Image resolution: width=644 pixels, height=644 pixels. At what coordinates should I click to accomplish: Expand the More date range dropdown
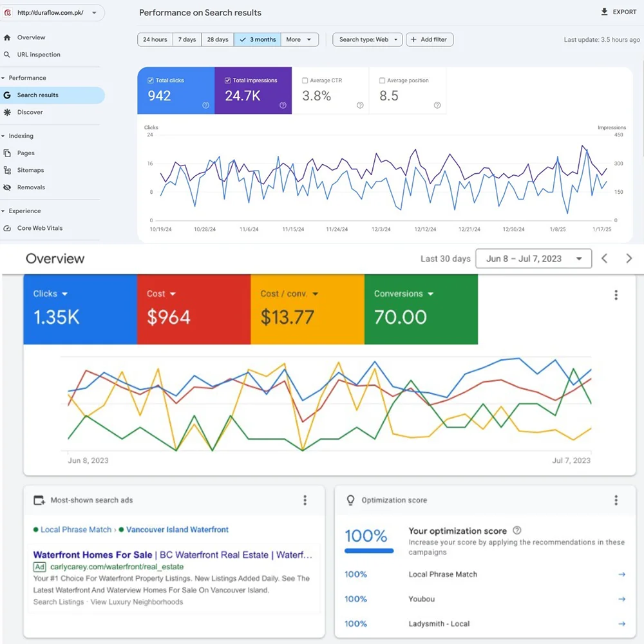[x=299, y=40]
